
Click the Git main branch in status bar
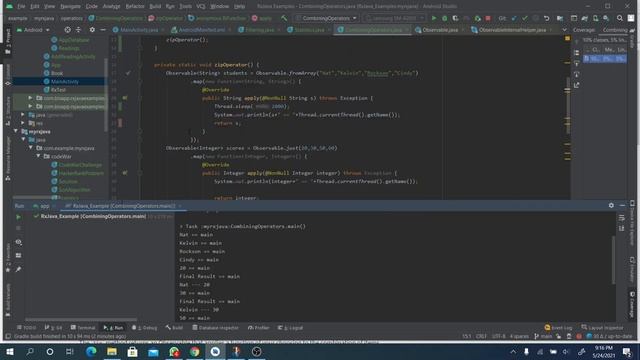pos(543,336)
